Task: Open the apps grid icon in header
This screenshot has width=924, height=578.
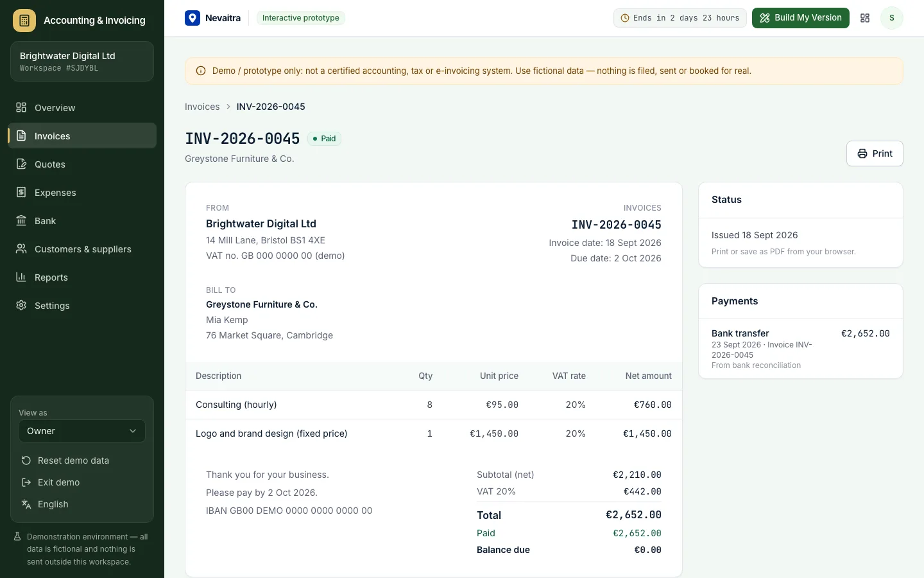Action: tap(865, 18)
